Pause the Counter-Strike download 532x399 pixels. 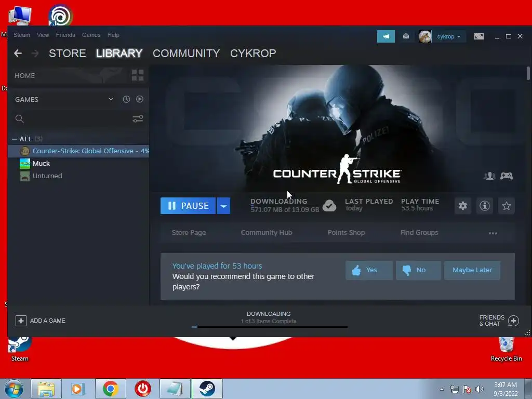pos(188,206)
